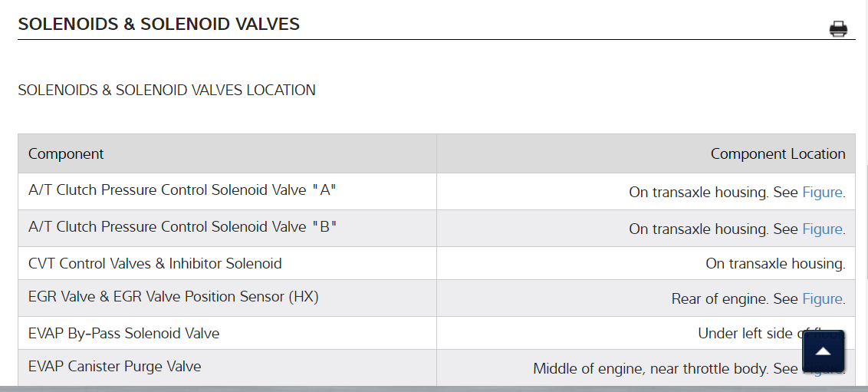Click CVT Control Valves & Inhibitor Solenoid cell
This screenshot has width=868, height=392.
coord(155,263)
